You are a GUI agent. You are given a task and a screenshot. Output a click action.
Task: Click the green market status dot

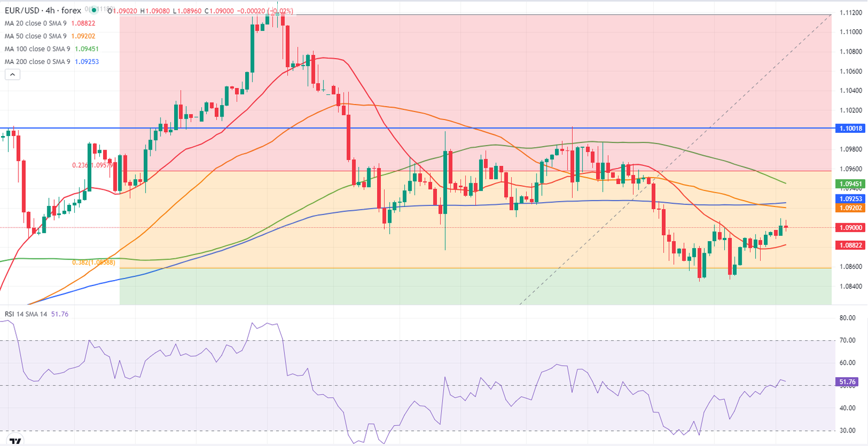(93, 10)
